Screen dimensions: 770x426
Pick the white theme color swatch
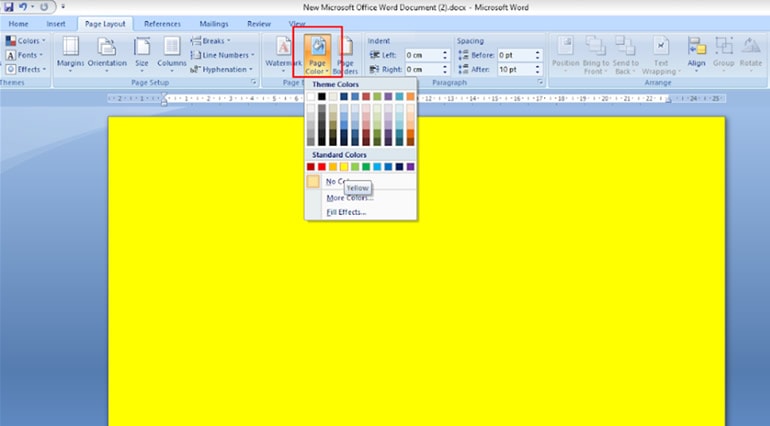tap(311, 97)
